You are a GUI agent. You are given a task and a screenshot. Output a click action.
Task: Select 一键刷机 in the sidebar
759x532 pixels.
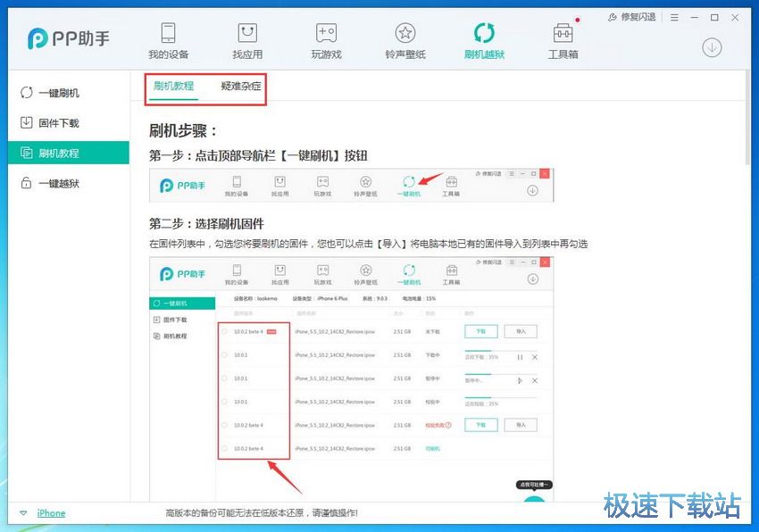pos(69,93)
